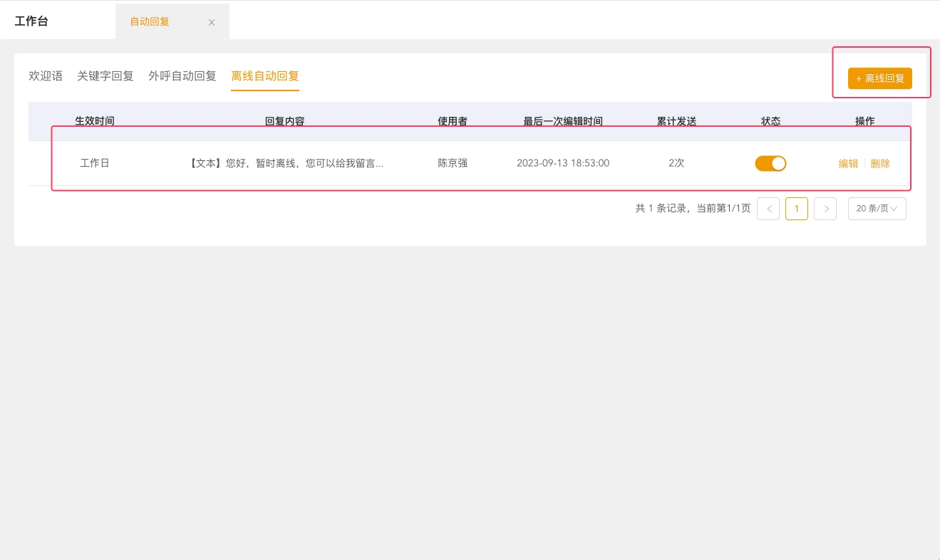The width and height of the screenshot is (940, 560).
Task: Click 删除 for the 工作日 reply
Action: (880, 163)
